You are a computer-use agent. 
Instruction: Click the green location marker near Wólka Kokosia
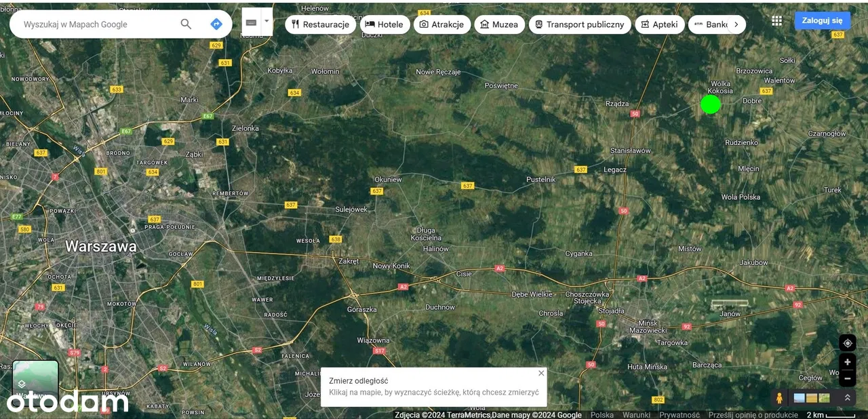click(710, 104)
